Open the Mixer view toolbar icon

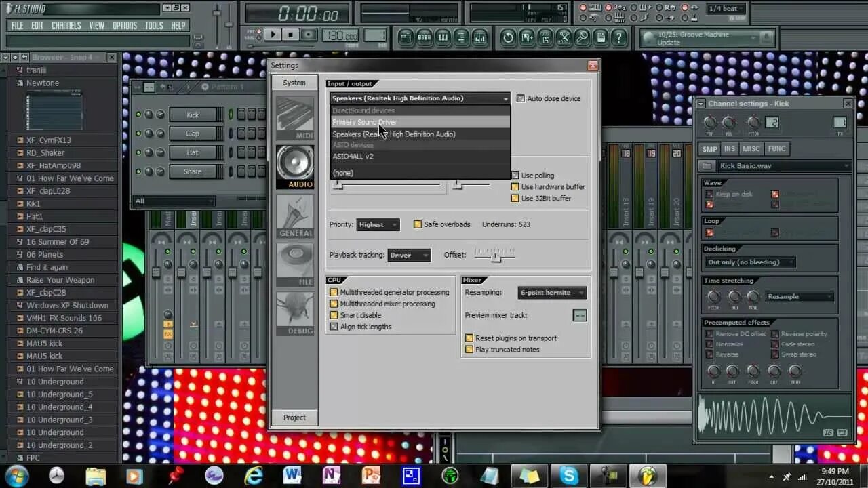[x=480, y=37]
